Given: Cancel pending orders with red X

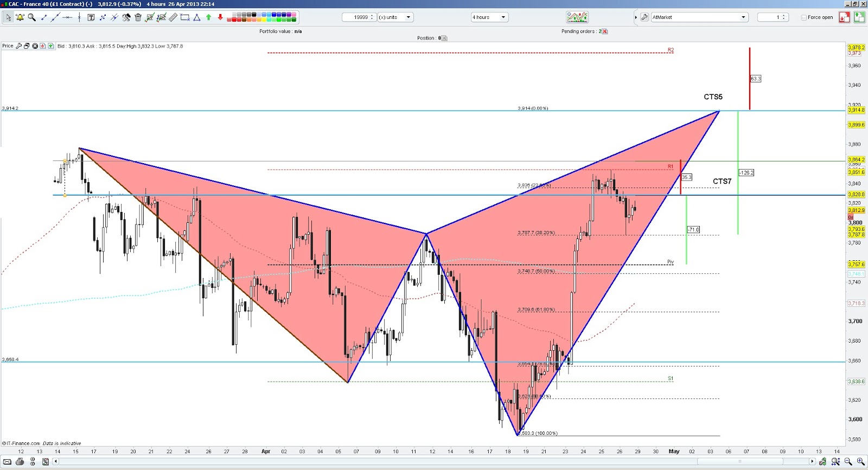Looking at the screenshot, I should tap(605, 31).
